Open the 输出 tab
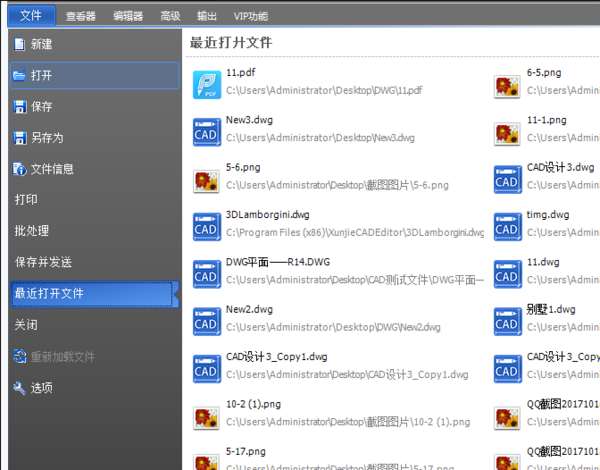 [207, 16]
